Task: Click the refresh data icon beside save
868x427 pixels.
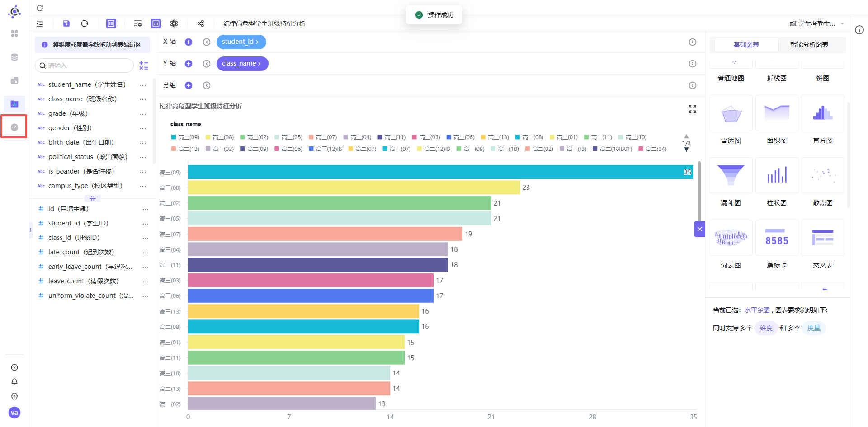Action: tap(85, 23)
